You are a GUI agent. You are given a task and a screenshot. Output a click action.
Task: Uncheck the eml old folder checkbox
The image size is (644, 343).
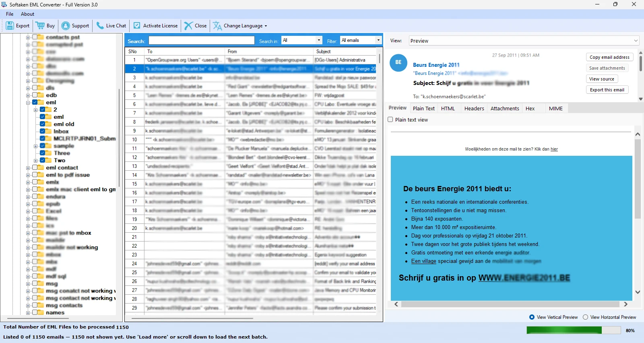[43, 124]
